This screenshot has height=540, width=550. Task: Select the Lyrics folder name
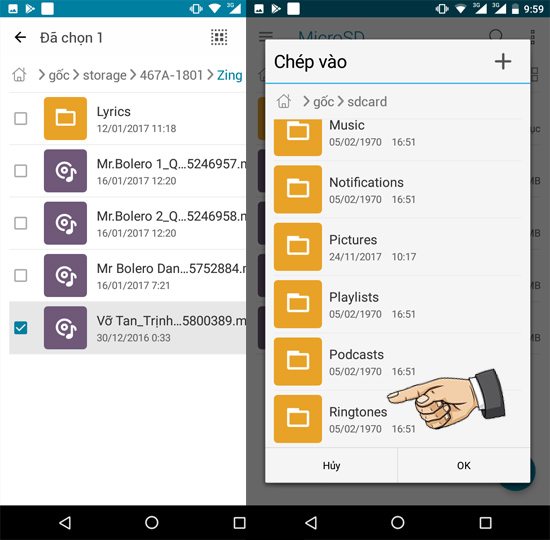click(114, 112)
